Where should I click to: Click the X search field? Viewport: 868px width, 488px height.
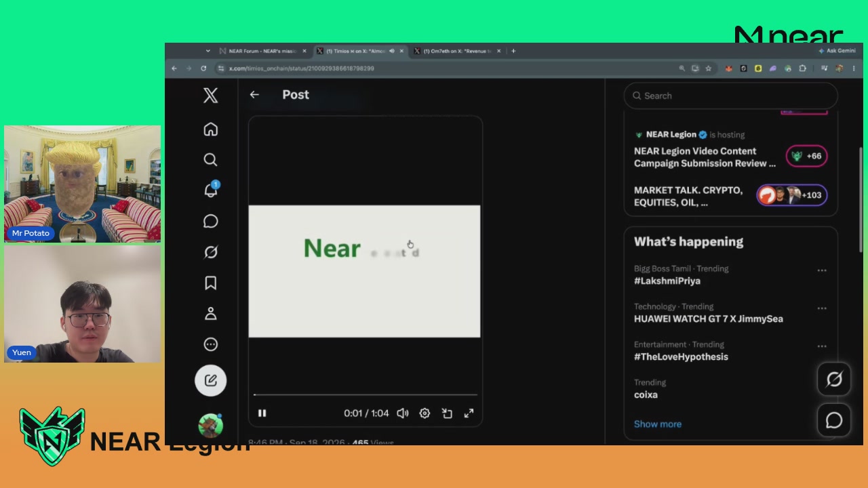[730, 96]
